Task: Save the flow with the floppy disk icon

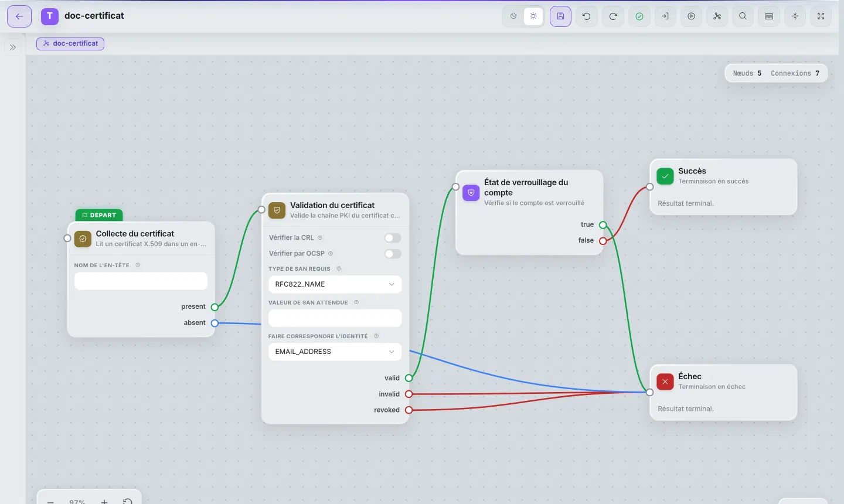Action: [560, 16]
